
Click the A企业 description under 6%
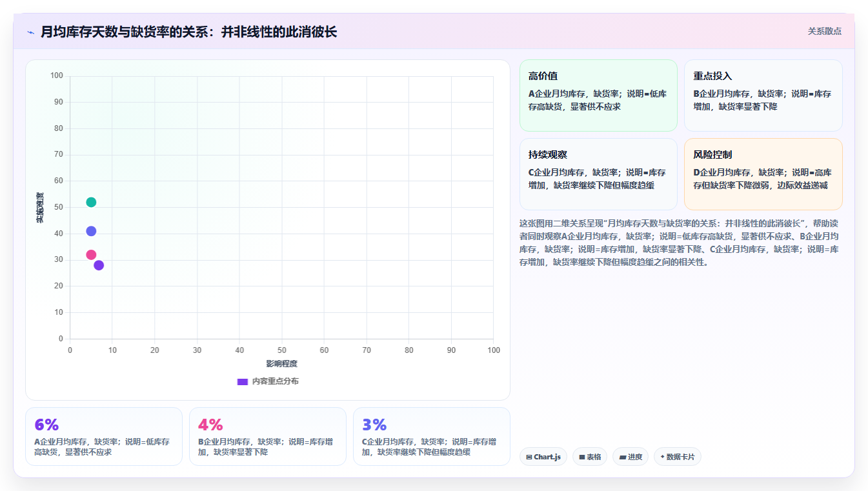click(x=102, y=447)
